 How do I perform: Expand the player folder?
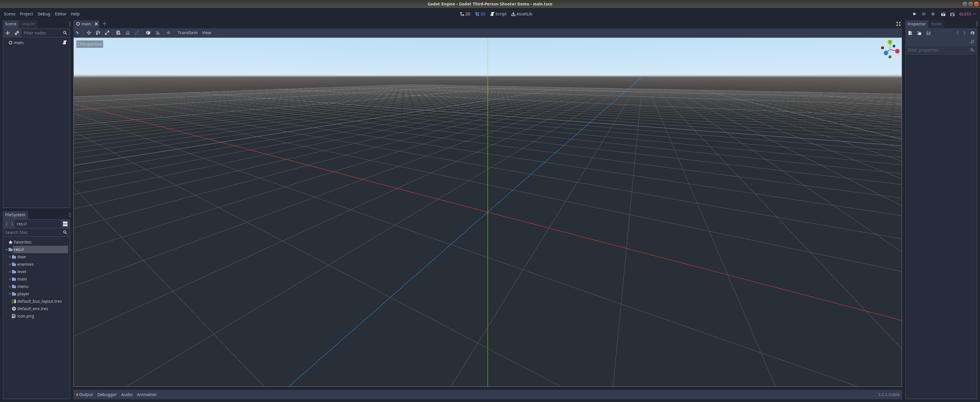(x=9, y=294)
